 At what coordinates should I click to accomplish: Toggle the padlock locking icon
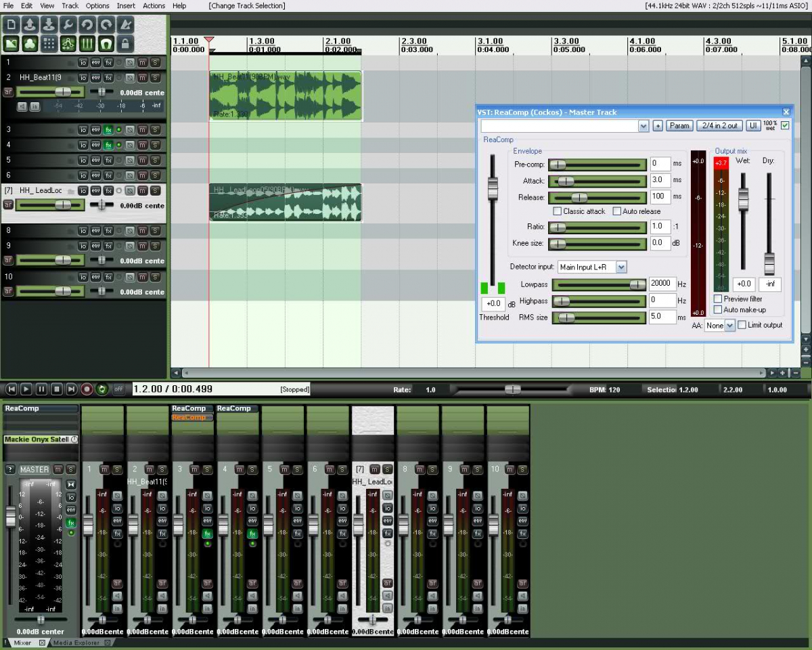(125, 44)
